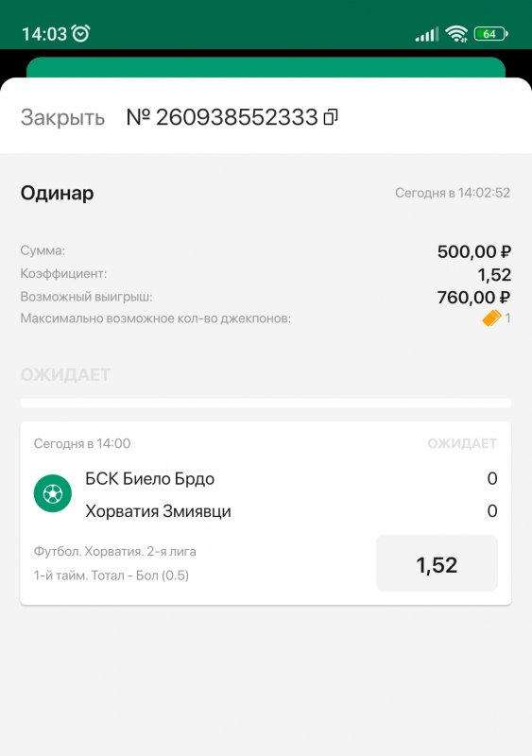Tap the orange jackpot ticket icon
Image resolution: width=532 pixels, height=756 pixels.
tap(491, 318)
